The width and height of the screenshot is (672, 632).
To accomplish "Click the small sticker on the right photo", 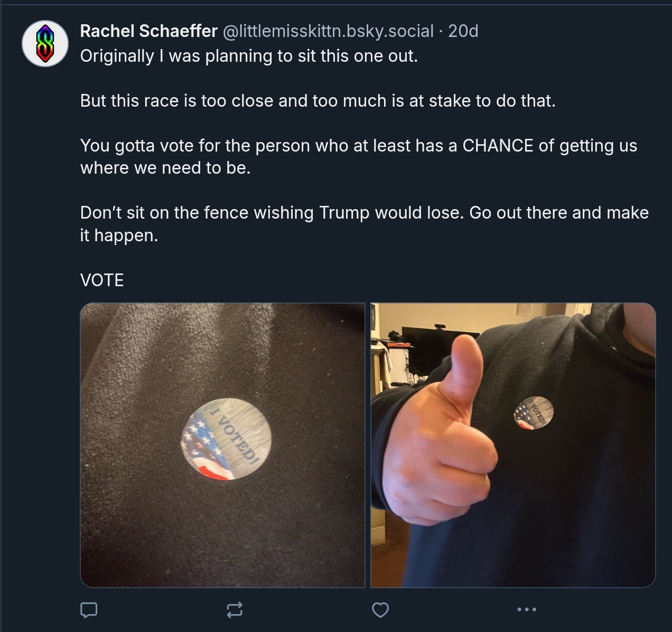I will pyautogui.click(x=534, y=412).
